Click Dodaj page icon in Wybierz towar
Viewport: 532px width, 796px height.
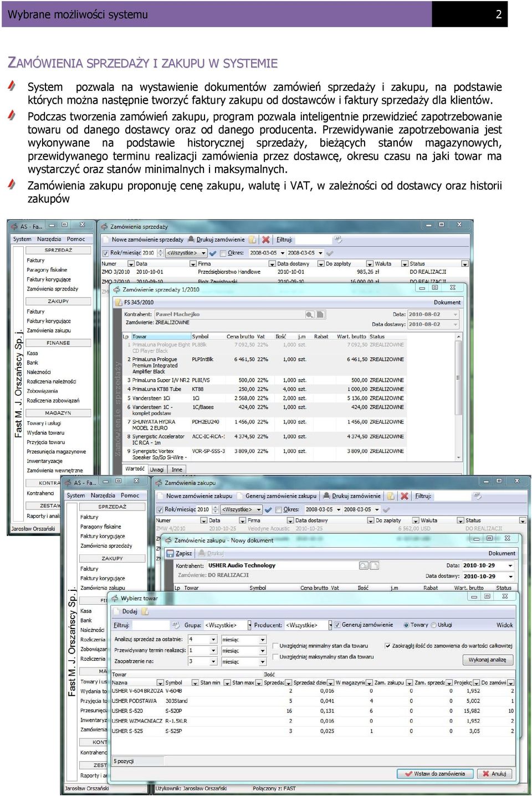(x=116, y=611)
